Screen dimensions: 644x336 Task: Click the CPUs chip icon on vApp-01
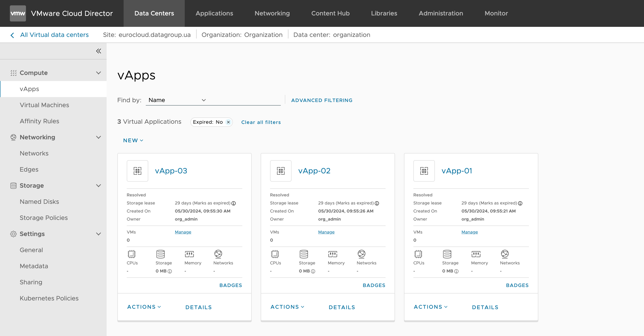pos(418,254)
